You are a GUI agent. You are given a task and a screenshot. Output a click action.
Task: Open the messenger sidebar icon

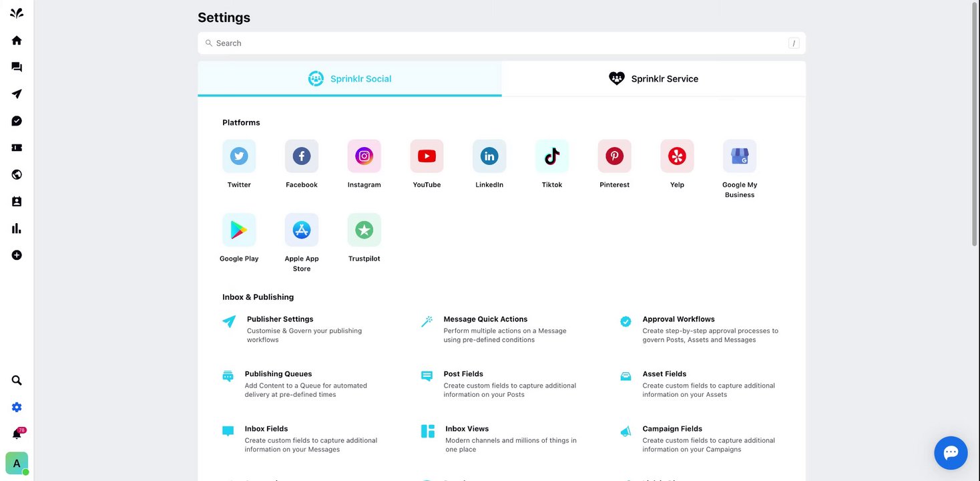(17, 121)
